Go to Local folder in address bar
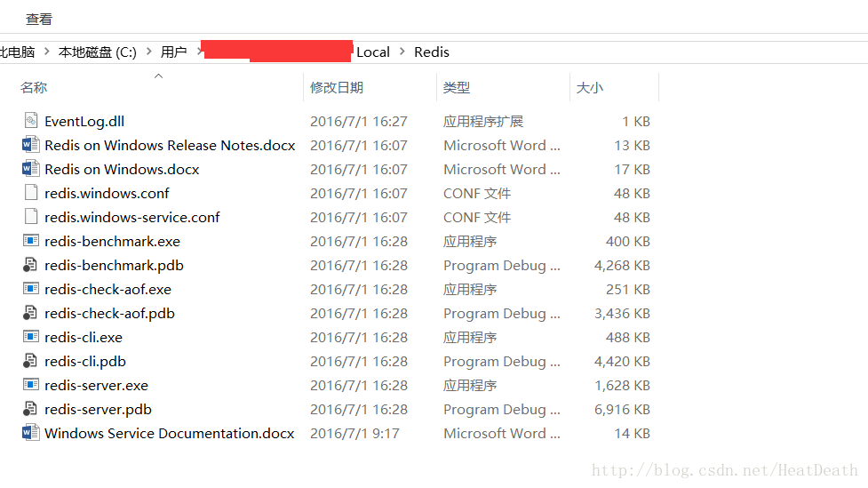Image resolution: width=868 pixels, height=488 pixels. tap(373, 52)
